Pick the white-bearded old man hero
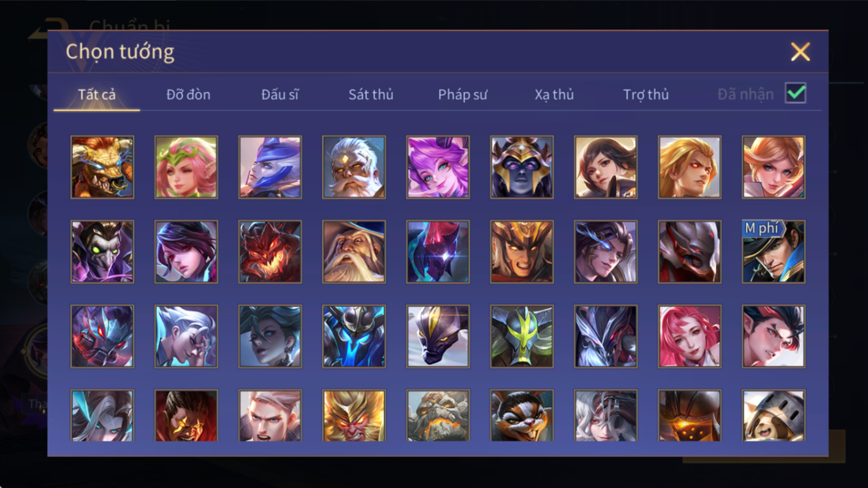The image size is (868, 488). [x=354, y=167]
